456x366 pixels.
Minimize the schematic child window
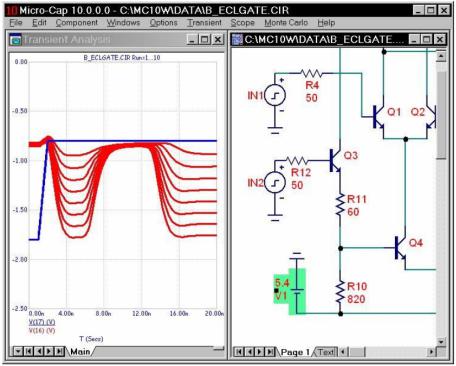click(414, 40)
